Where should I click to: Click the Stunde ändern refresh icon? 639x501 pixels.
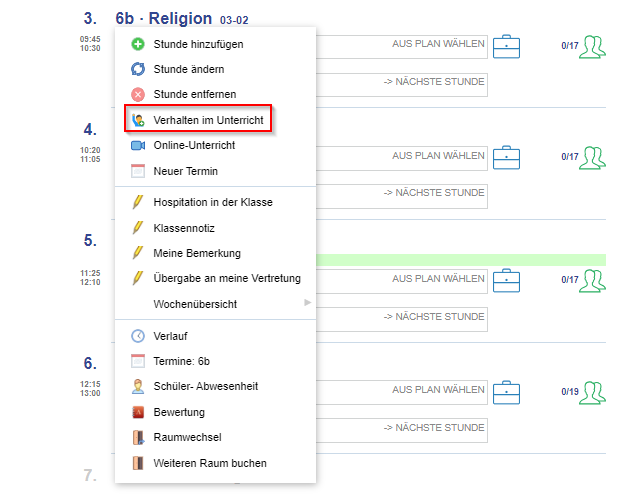click(138, 69)
